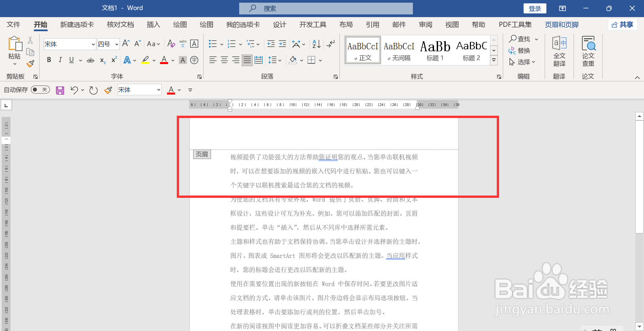Expand the styles gallery more button
Image resolution: width=644 pixels, height=331 pixels.
coord(494,60)
